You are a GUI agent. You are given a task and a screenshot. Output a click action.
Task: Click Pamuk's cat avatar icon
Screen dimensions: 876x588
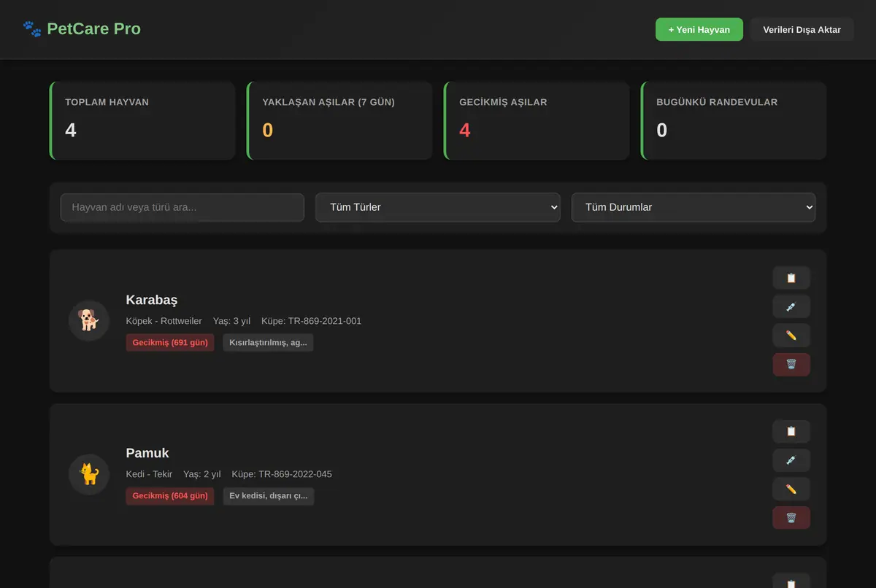(89, 474)
